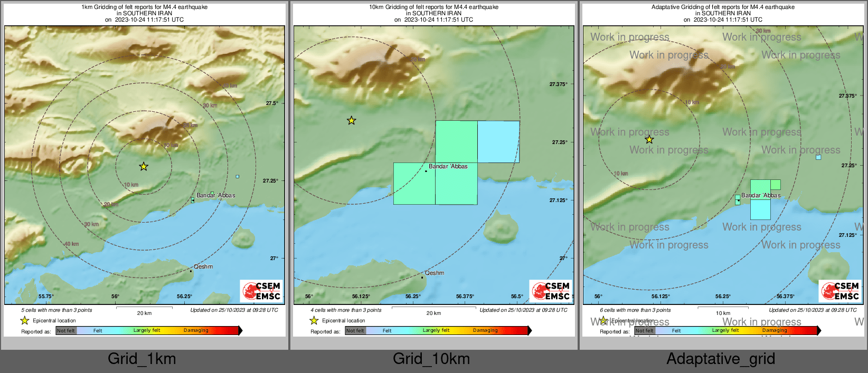Viewport: 868px width, 373px height.
Task: Click the Bandar 'Abbas label on 10km map
Action: pyautogui.click(x=448, y=166)
